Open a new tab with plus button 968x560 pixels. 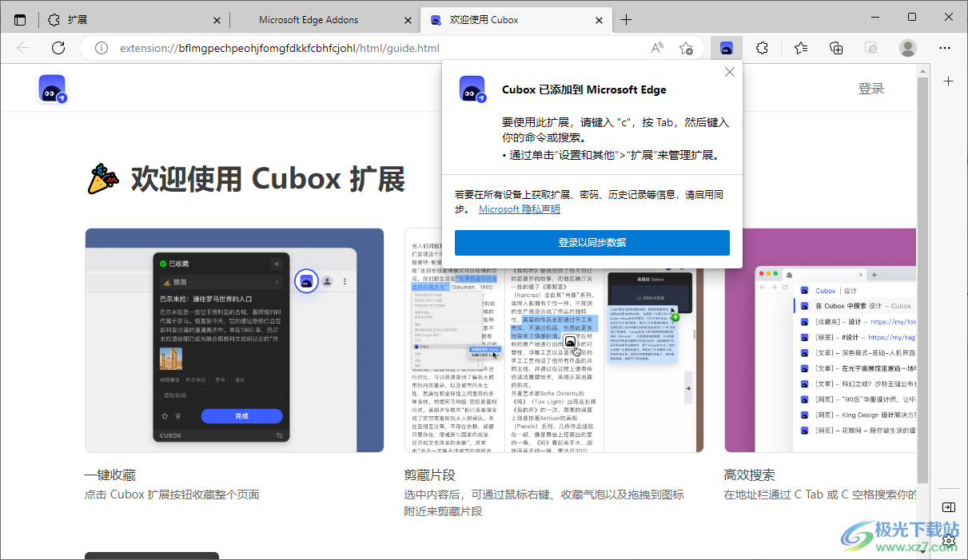point(626,20)
